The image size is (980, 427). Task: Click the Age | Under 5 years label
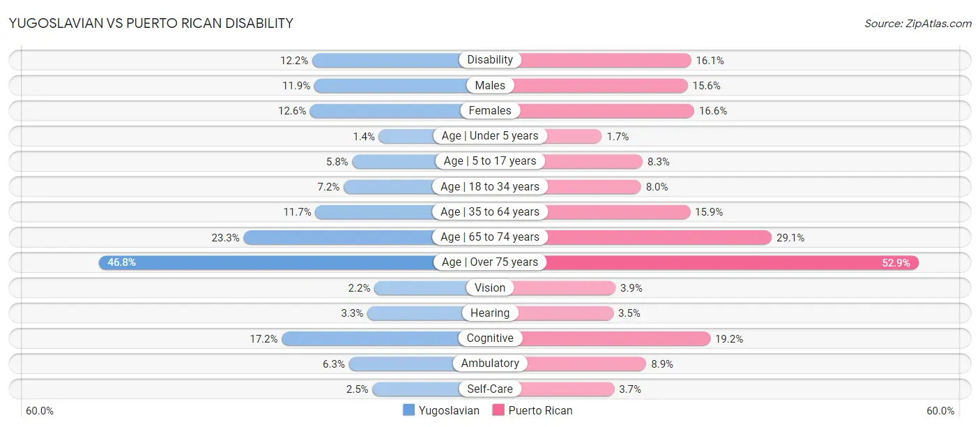(490, 135)
